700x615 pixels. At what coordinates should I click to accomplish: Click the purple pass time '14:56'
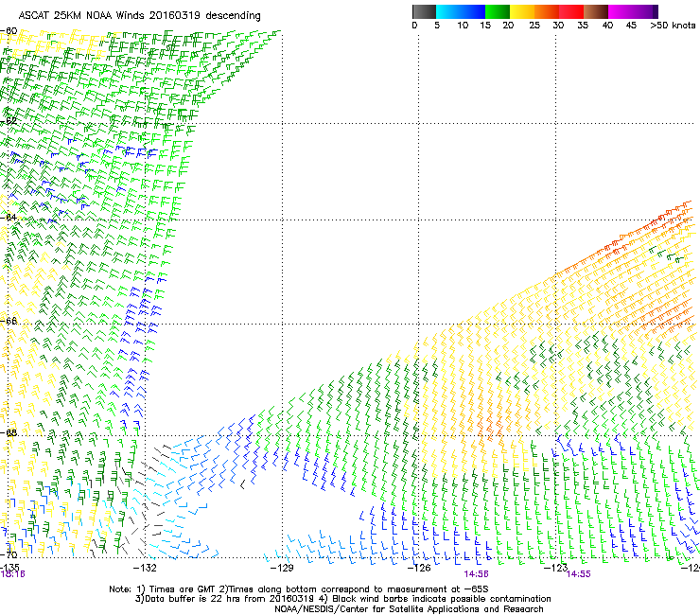tap(476, 574)
